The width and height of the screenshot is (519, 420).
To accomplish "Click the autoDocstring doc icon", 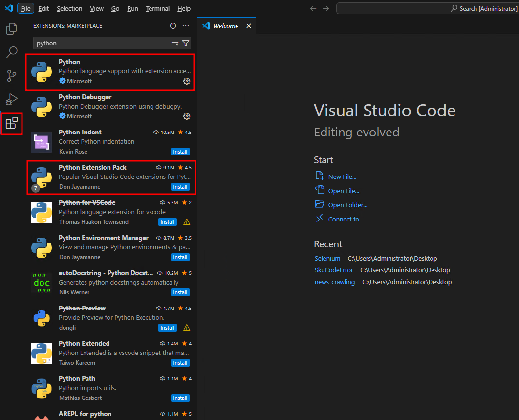I will coord(42,283).
